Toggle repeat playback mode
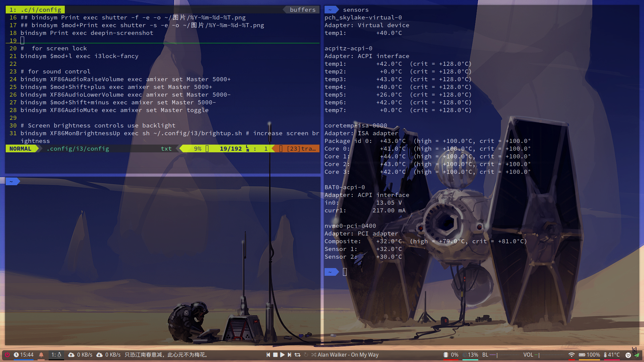644x362 pixels. coord(297,355)
